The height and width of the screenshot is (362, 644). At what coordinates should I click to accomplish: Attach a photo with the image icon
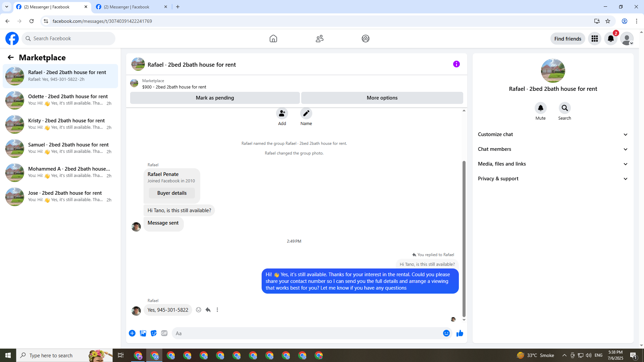tap(143, 334)
